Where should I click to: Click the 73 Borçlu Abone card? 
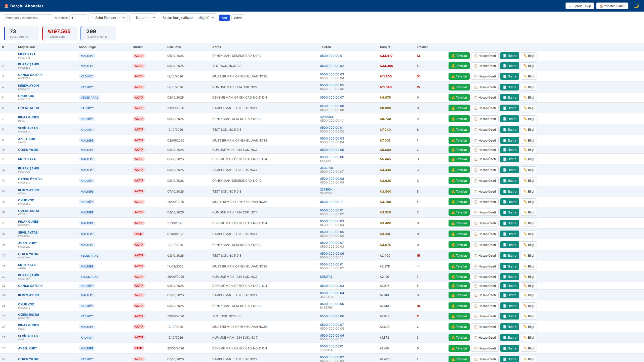tap(22, 33)
